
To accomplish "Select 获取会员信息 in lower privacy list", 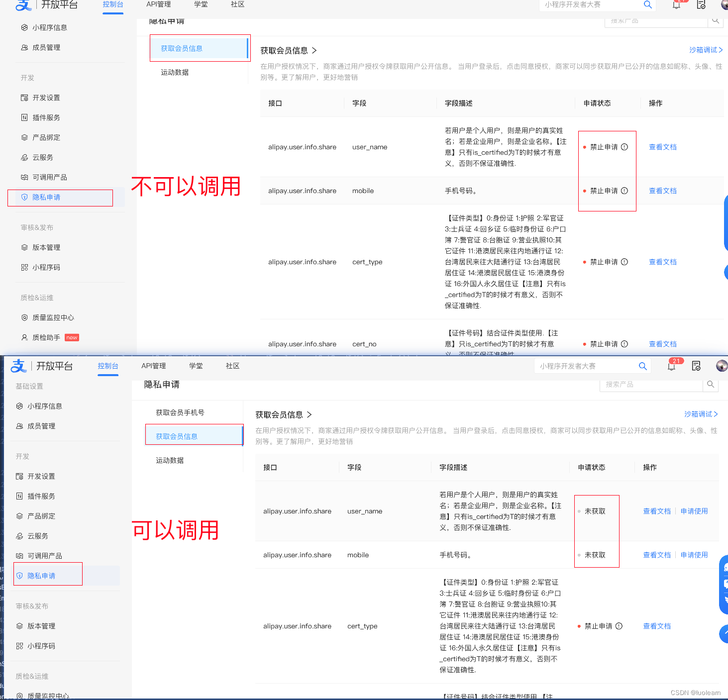I will pyautogui.click(x=194, y=436).
